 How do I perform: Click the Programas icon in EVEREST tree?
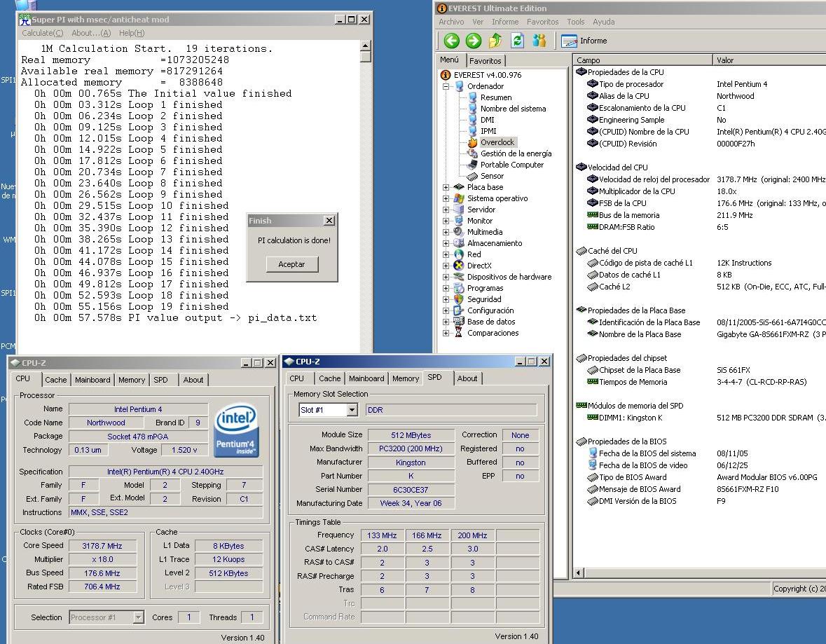[458, 288]
